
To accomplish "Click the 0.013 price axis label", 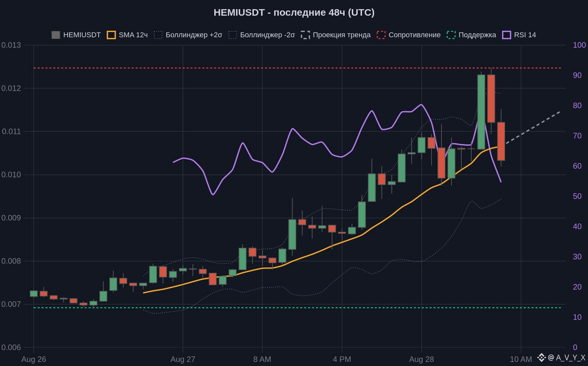I will [x=11, y=45].
